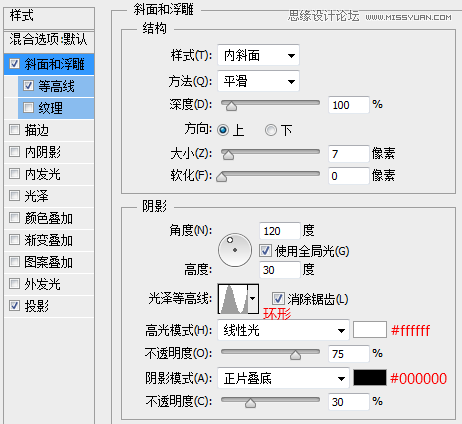Open the 外发光 style settings
Screen dimensions: 462x424
click(49, 284)
